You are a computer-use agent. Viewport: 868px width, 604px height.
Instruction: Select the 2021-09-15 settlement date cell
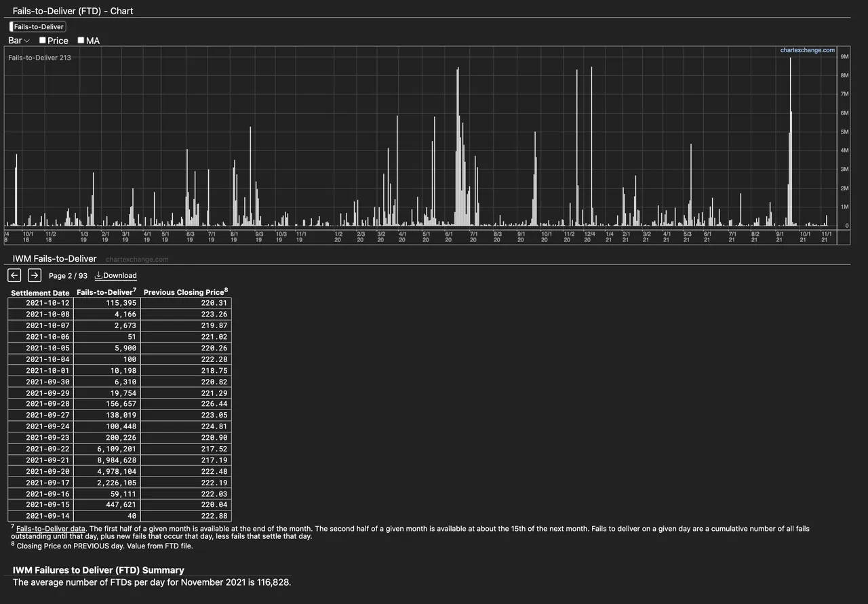(x=41, y=505)
